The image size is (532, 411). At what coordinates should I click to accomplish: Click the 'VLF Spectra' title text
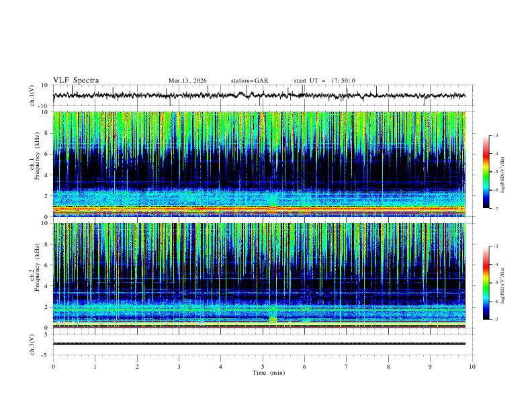click(x=76, y=81)
